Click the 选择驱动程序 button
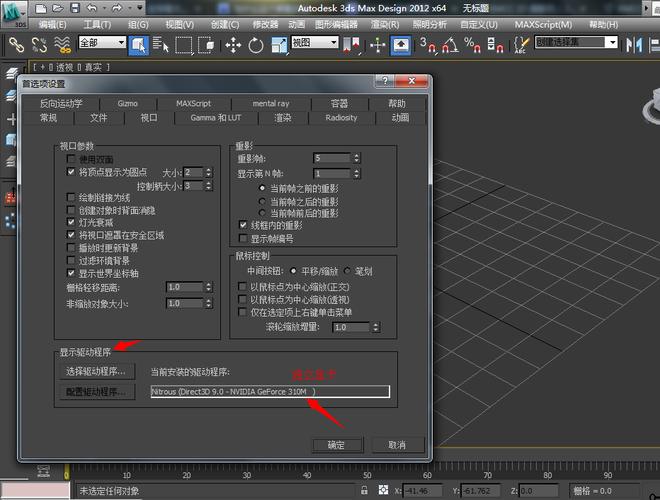The height and width of the screenshot is (500, 660). pyautogui.click(x=96, y=372)
